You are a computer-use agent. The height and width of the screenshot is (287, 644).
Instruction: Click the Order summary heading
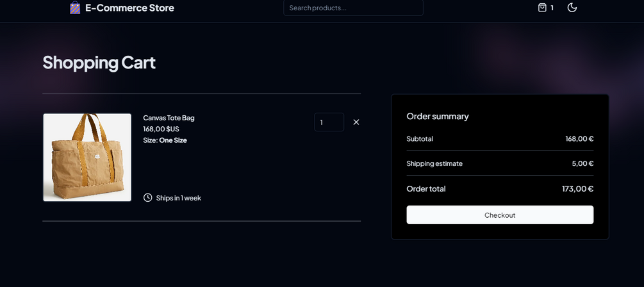438,116
